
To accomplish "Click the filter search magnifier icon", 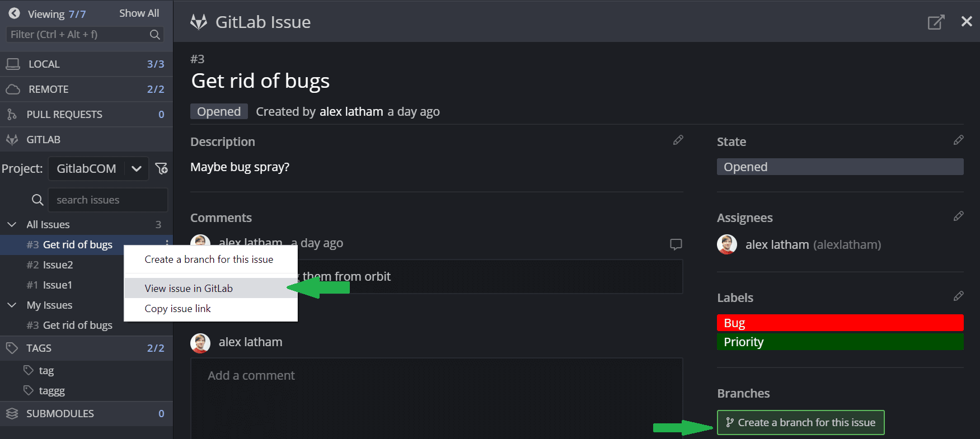I will 155,35.
